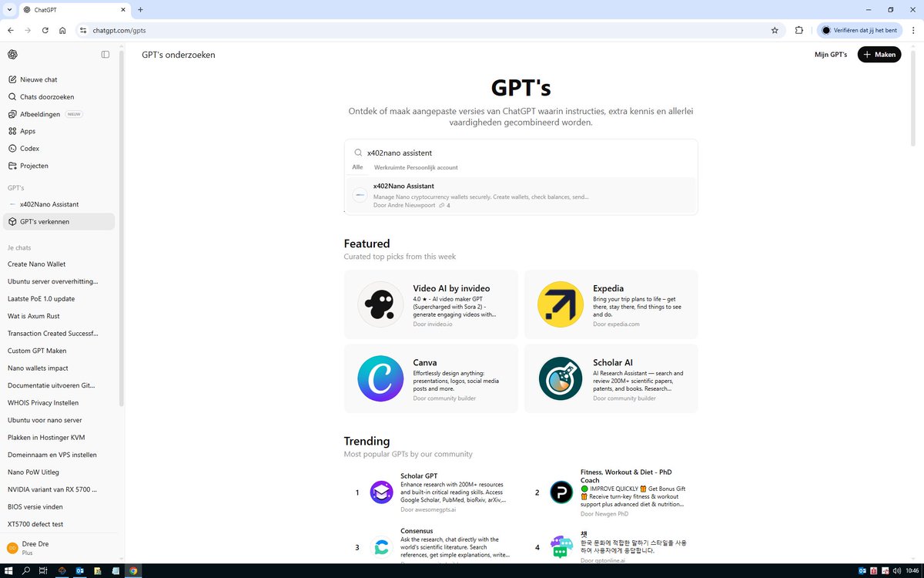Viewport: 924px width, 578px height.
Task: Click the Expedia arrow logo icon
Action: click(x=561, y=304)
